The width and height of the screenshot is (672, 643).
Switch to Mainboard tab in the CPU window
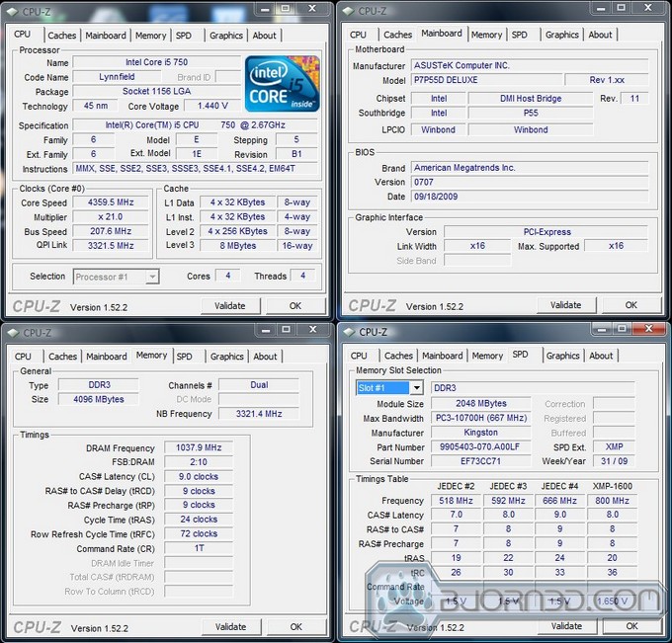(x=106, y=36)
